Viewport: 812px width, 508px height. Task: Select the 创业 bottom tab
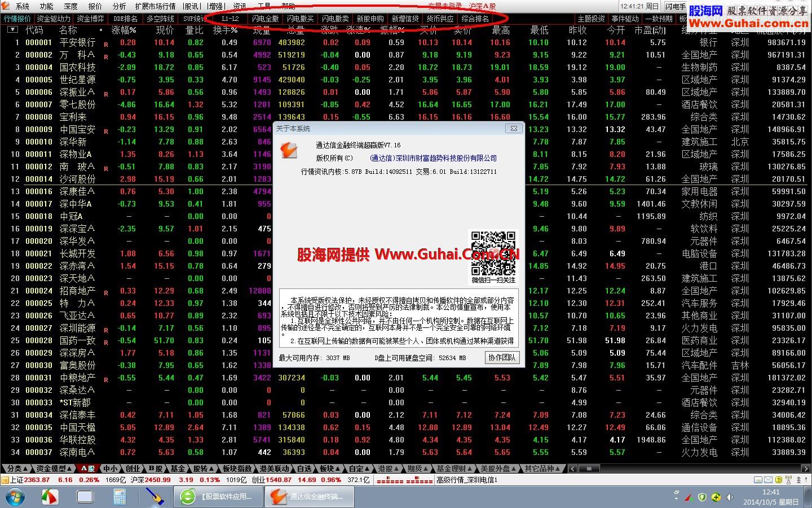(x=133, y=468)
